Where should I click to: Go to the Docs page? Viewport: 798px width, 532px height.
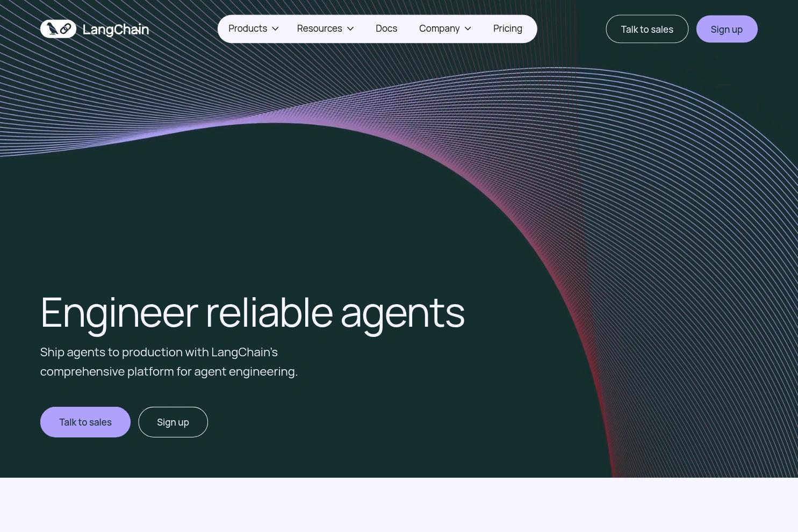[386, 28]
